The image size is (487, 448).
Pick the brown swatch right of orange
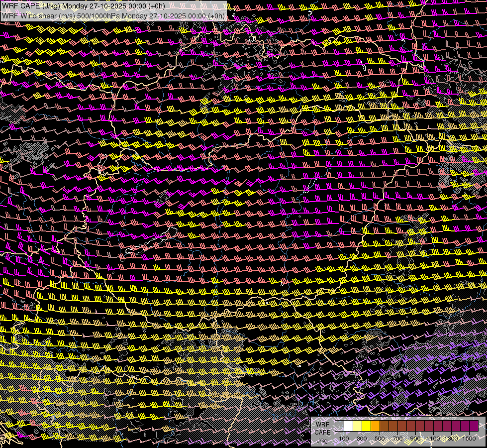[384, 426]
